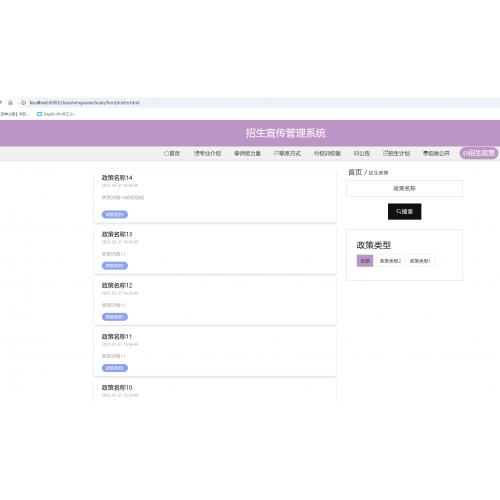The width and height of the screenshot is (500, 500).
Task: Click the browser home icon
Action: click(x=10, y=103)
